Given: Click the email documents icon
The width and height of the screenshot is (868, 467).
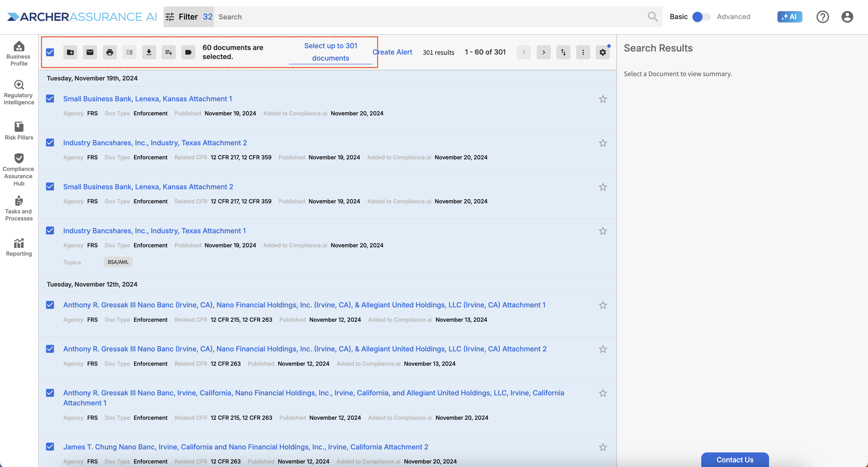Looking at the screenshot, I should (x=90, y=52).
